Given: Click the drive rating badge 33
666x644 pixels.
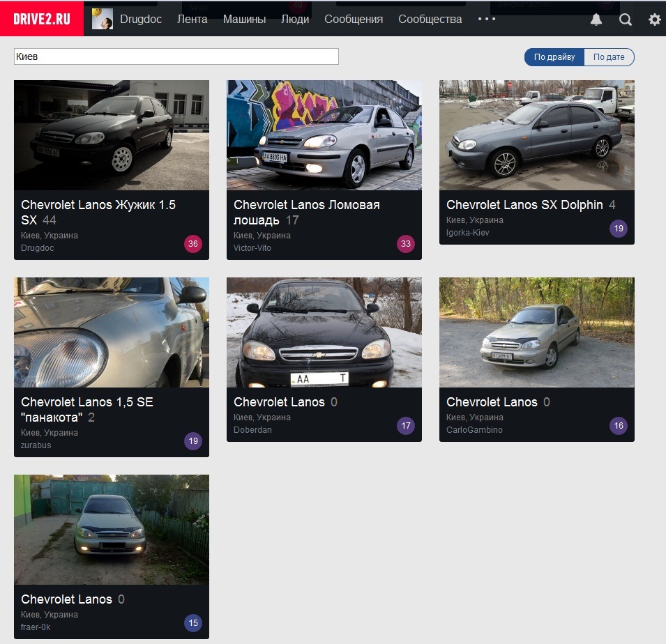Looking at the screenshot, I should coord(406,244).
